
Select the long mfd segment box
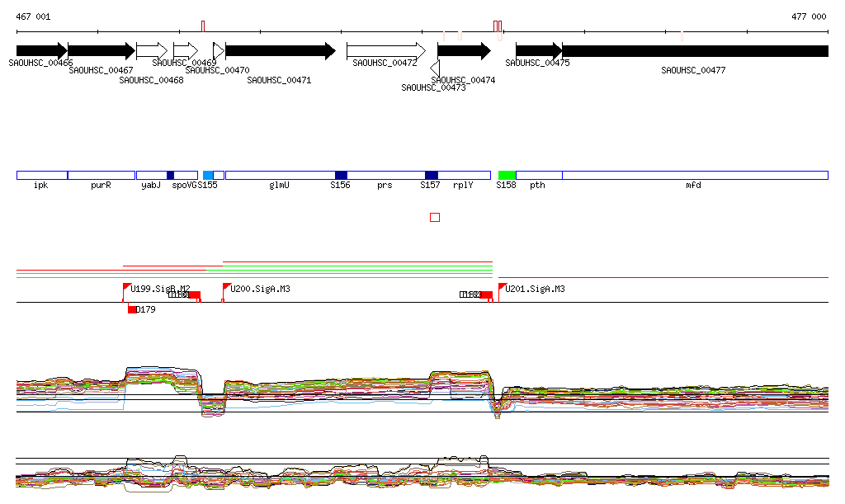click(x=695, y=176)
